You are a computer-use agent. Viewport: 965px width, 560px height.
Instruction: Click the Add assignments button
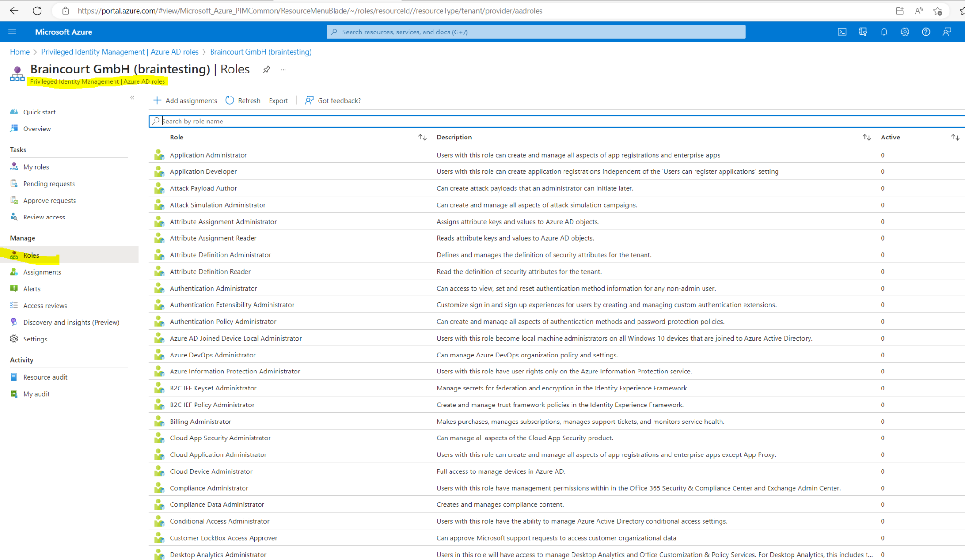pos(185,100)
